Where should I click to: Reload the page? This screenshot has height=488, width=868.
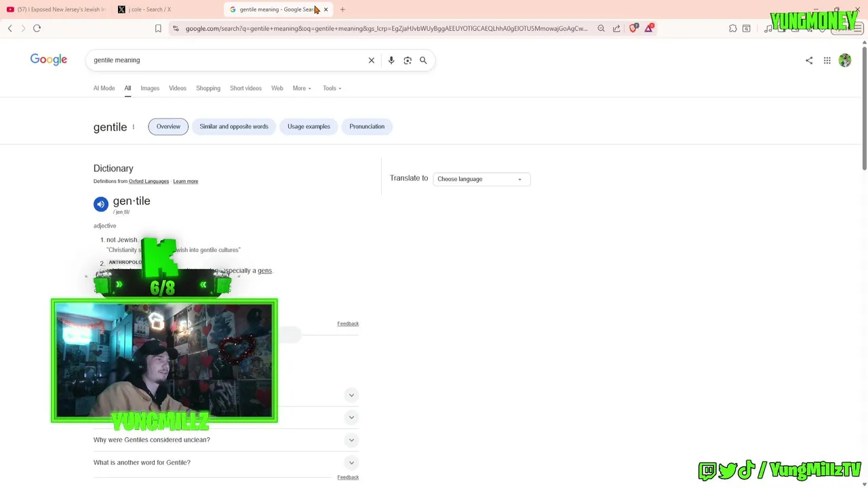(x=37, y=28)
